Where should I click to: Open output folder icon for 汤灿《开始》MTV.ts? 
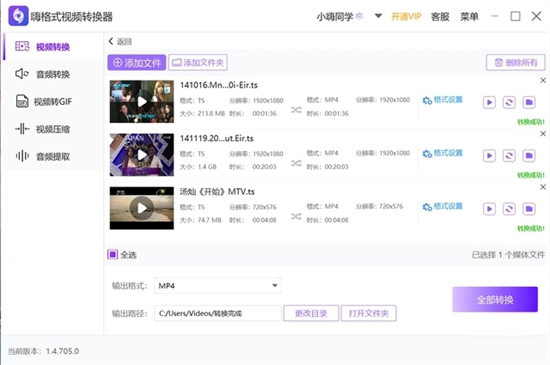click(529, 209)
